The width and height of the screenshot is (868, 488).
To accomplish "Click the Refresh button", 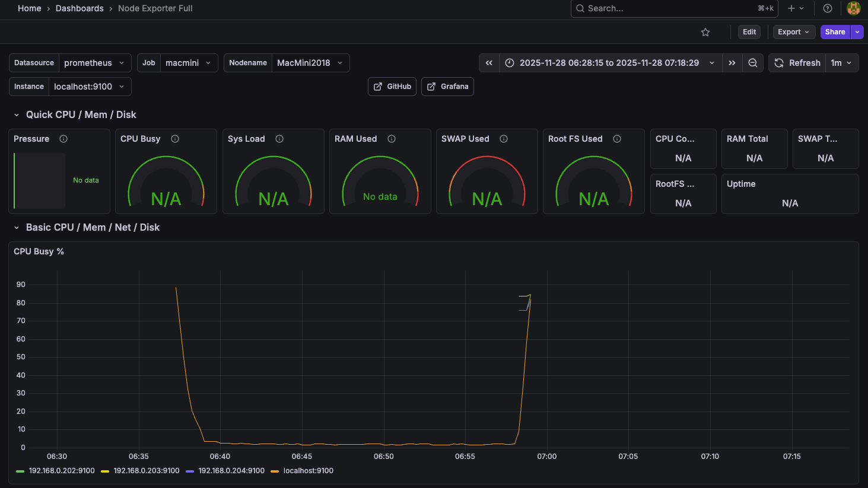I will pyautogui.click(x=797, y=63).
